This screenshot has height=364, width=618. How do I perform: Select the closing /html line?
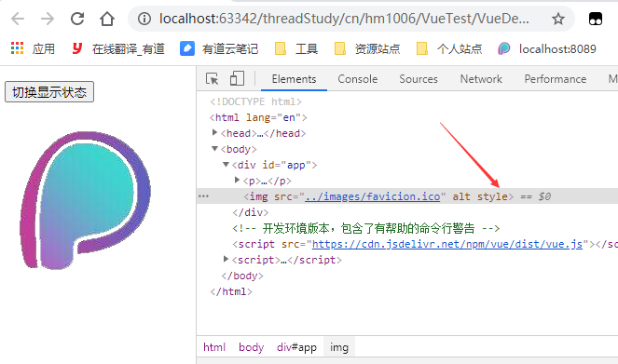tap(231, 291)
